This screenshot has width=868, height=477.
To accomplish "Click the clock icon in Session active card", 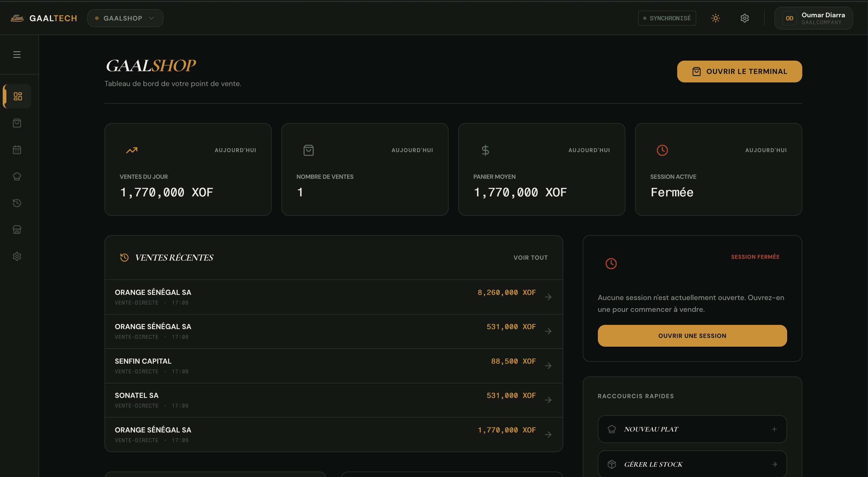I will coord(662,150).
